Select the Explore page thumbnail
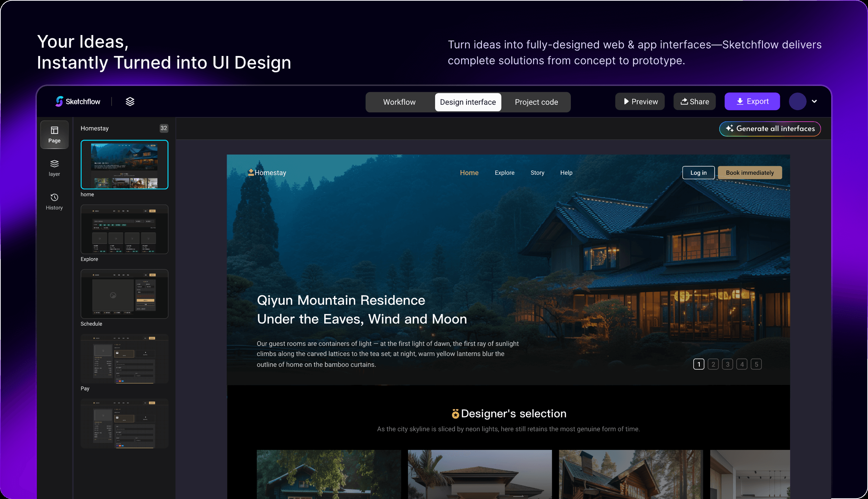 pyautogui.click(x=124, y=229)
